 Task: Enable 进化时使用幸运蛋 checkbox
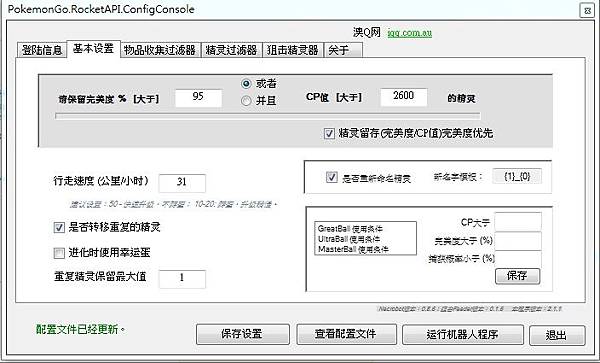click(x=59, y=253)
